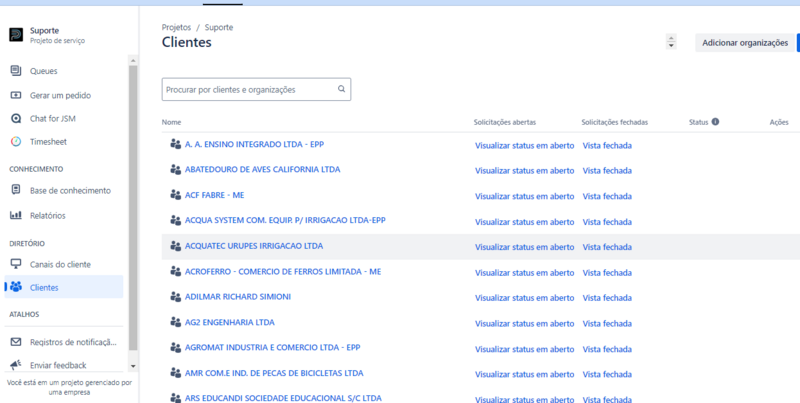
Task: Open ABATEDOURO DE AVES CALIFORNIA LTDA organization
Action: [262, 169]
